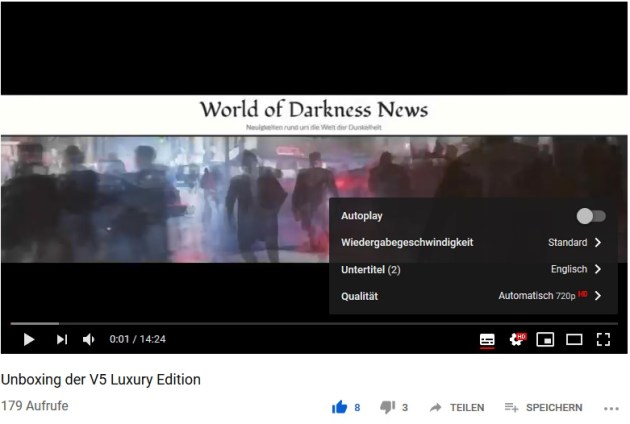Toggle the Autoplay switch
This screenshot has width=630, height=424.
click(591, 216)
